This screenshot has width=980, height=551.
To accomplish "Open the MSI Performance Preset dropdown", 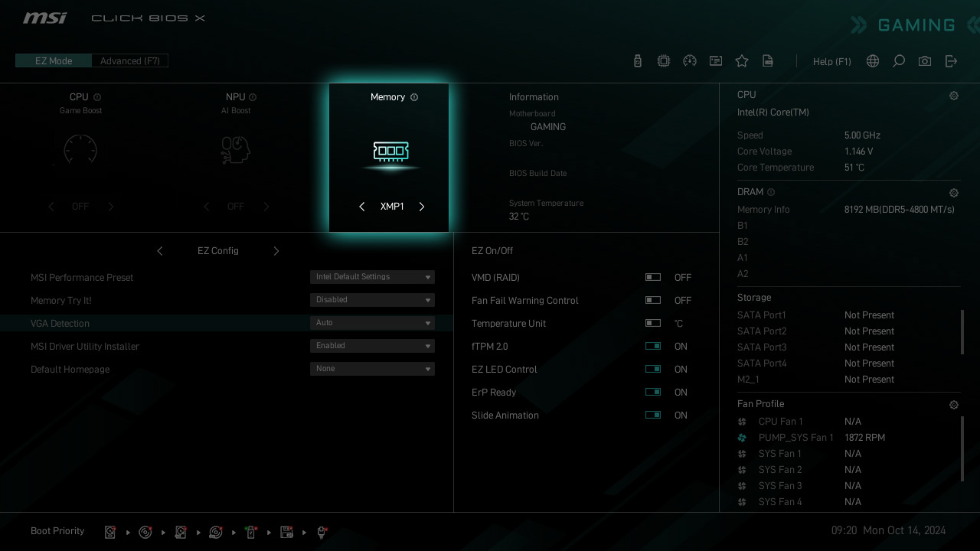I will pyautogui.click(x=372, y=277).
